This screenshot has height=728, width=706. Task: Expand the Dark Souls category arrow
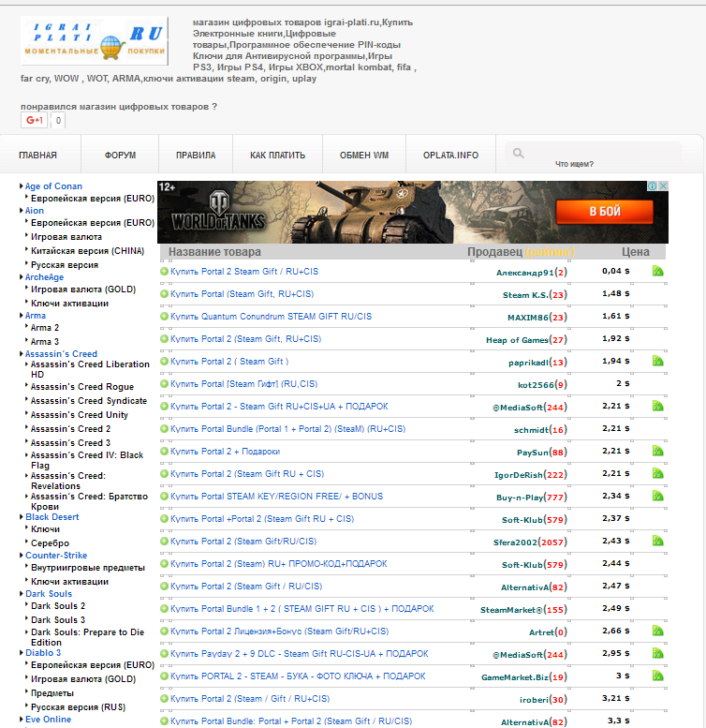[22, 594]
